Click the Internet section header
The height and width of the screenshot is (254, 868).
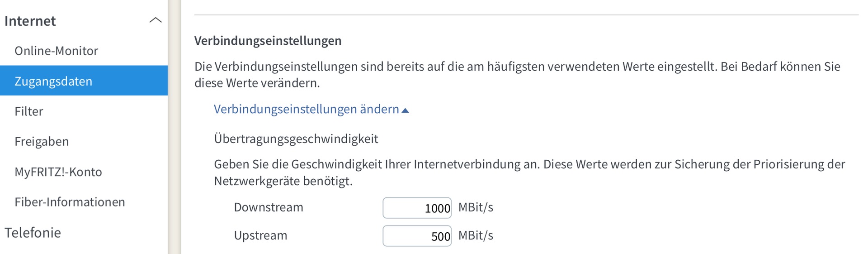coord(30,21)
